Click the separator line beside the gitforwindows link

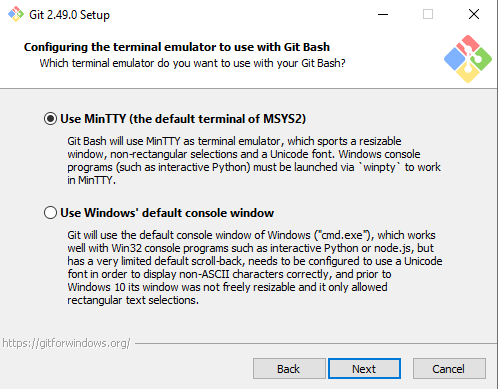coord(316,343)
